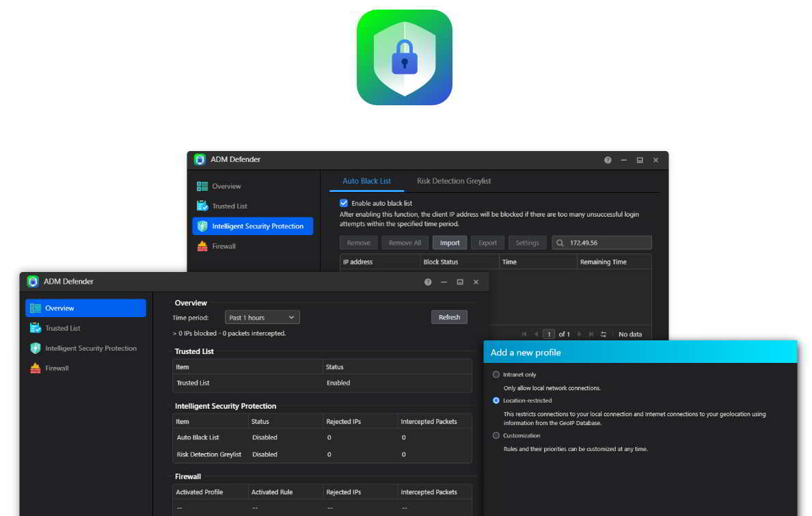
Task: Click the Import button
Action: [x=450, y=243]
